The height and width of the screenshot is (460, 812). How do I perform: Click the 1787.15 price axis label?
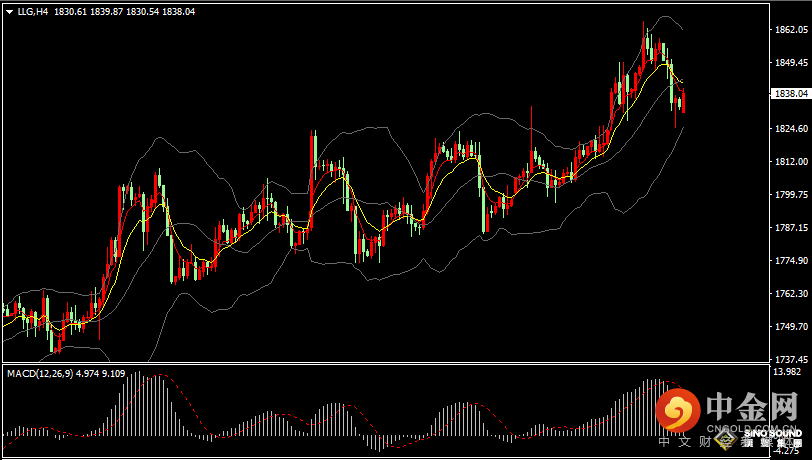(x=790, y=228)
